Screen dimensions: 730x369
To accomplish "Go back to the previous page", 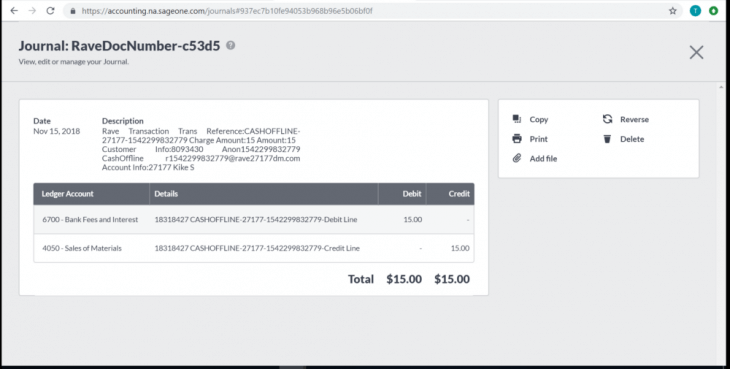I will coord(14,11).
